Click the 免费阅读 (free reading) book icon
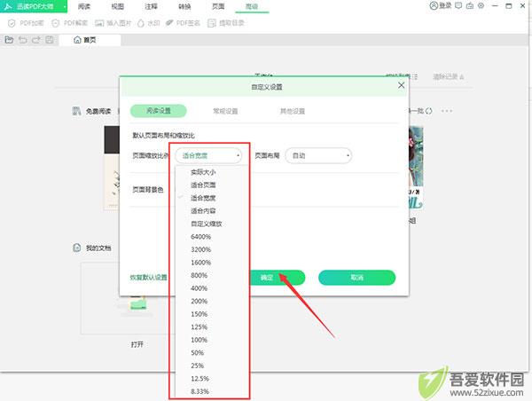The image size is (532, 401). point(76,111)
